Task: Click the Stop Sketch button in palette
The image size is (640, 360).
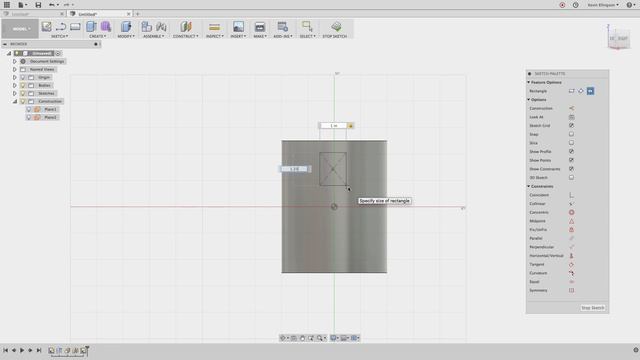Action: [593, 308]
